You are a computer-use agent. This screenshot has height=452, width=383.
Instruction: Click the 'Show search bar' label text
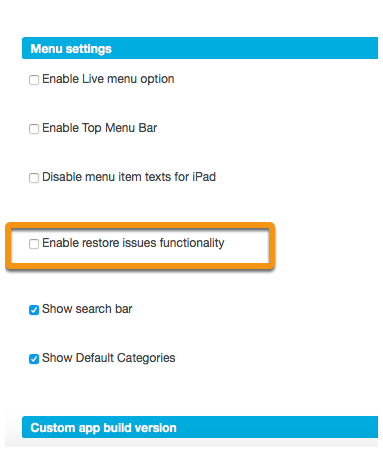pyautogui.click(x=87, y=309)
